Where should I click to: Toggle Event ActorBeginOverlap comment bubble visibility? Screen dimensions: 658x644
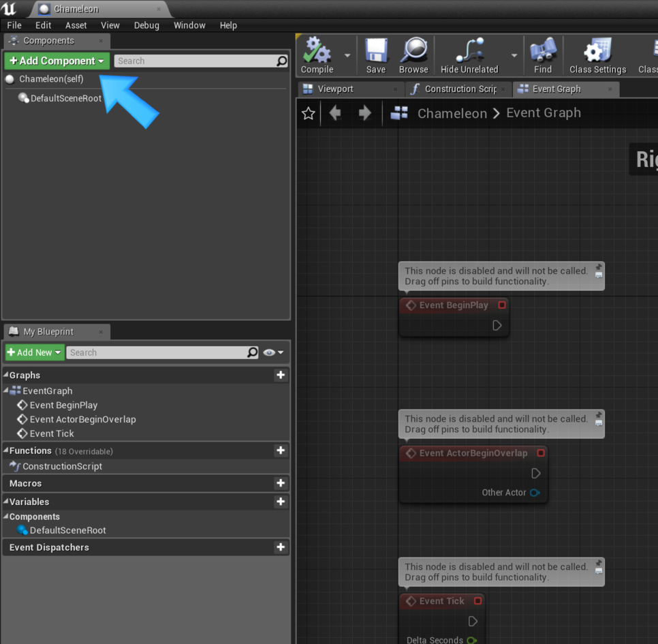tap(599, 423)
